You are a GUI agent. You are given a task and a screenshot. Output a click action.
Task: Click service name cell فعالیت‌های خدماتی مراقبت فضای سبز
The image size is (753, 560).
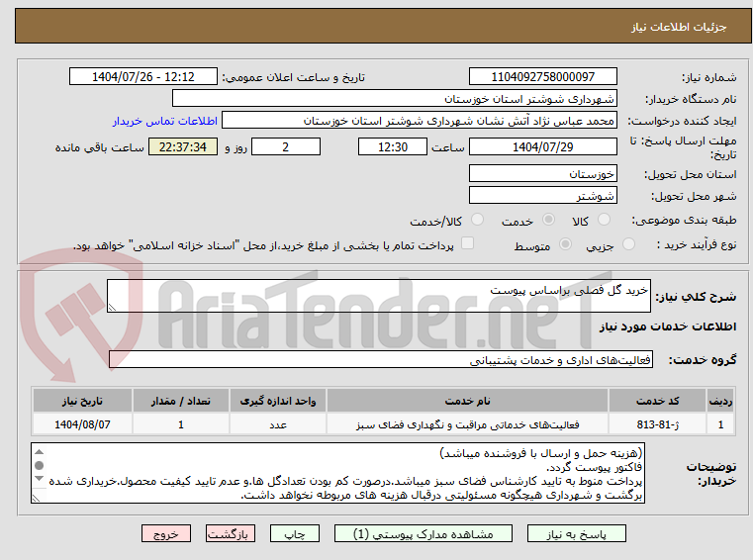pos(467,424)
